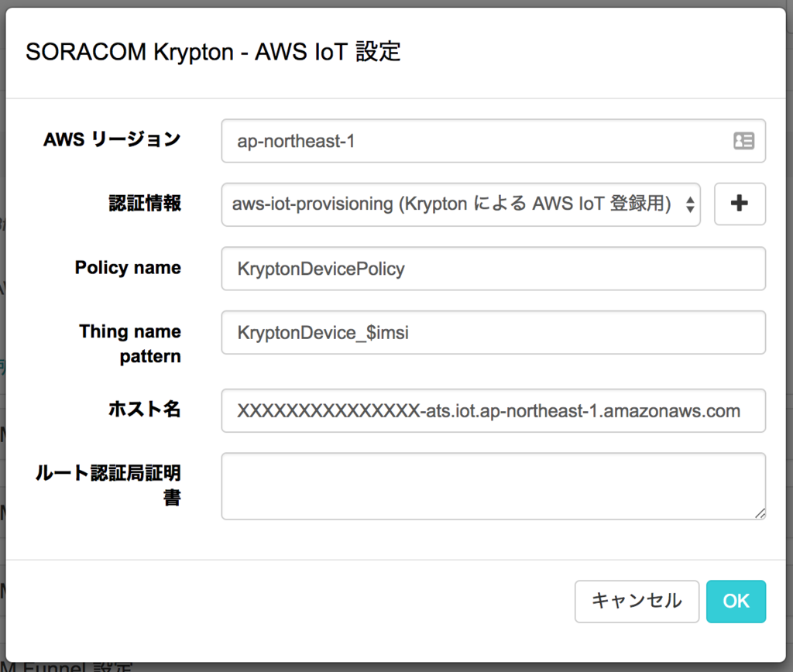Click the ホスト名 label
Screen dimensions: 793x672
coord(145,409)
